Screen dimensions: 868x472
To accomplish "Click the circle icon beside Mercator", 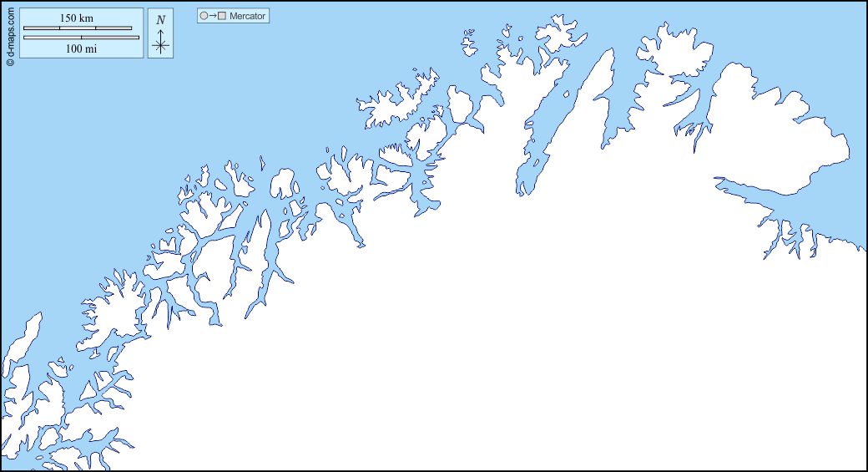I will pos(204,16).
